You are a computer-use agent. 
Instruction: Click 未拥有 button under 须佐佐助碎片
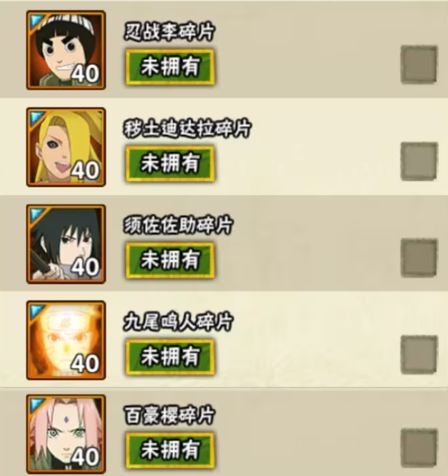pos(170,260)
